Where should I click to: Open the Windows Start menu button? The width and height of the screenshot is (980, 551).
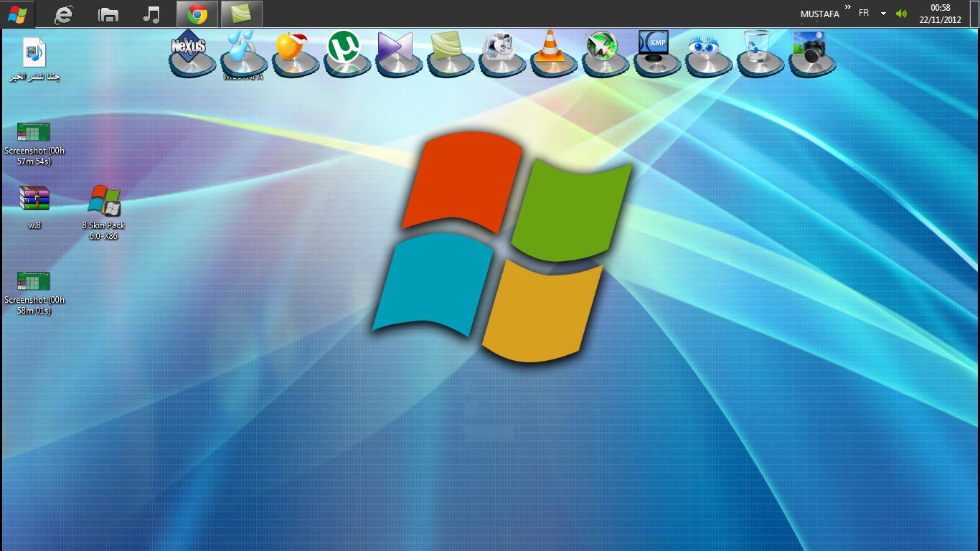point(17,14)
